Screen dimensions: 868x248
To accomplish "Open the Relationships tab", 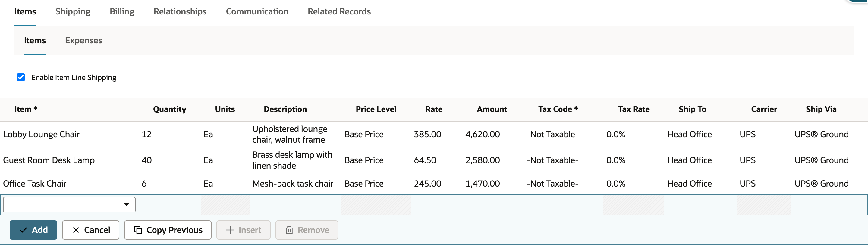I will coord(180,11).
